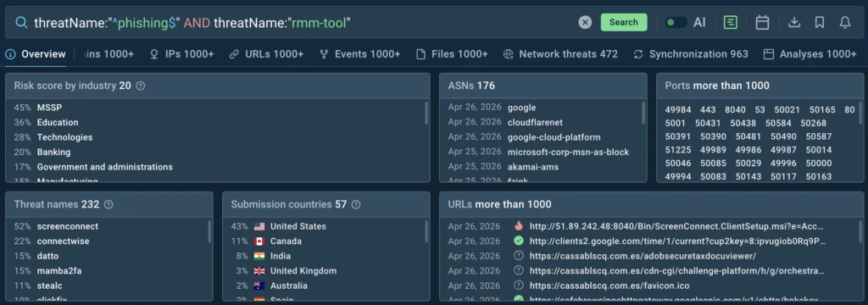This screenshot has width=868, height=305.
Task: Switch to the IPs 1000+ tab
Action: click(x=182, y=54)
